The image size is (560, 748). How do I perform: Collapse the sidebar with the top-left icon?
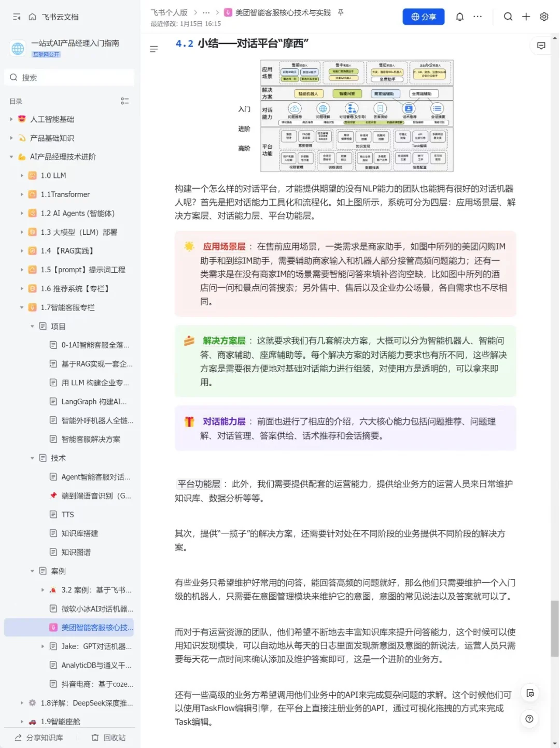click(17, 17)
